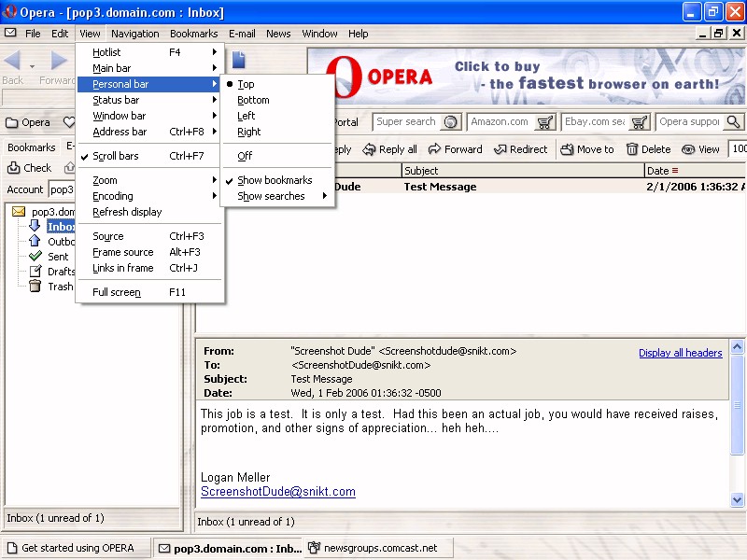
Task: Open the Drafts folder
Action: [x=61, y=272]
